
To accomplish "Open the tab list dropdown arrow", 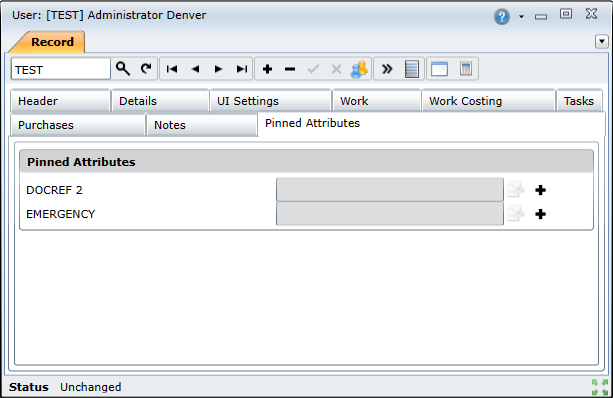I will (x=602, y=41).
